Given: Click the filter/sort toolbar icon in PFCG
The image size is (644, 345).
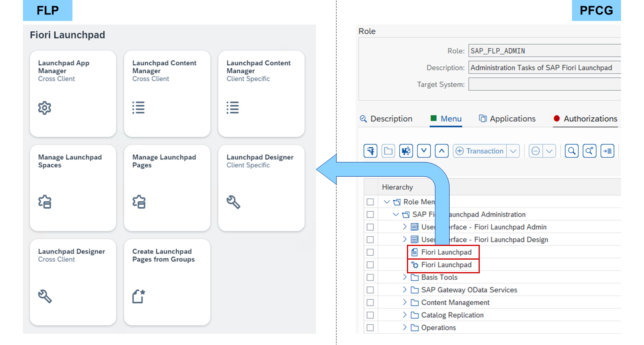Looking at the screenshot, I should coord(371,151).
